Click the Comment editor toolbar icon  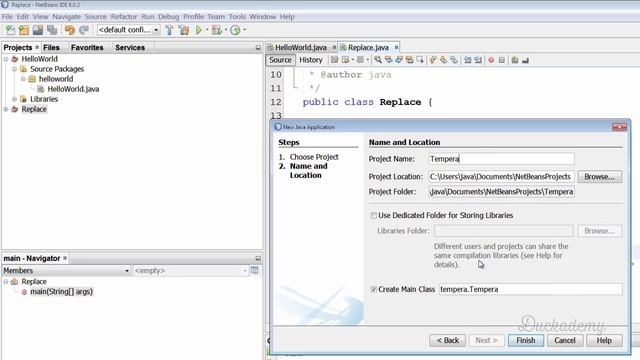click(x=515, y=60)
